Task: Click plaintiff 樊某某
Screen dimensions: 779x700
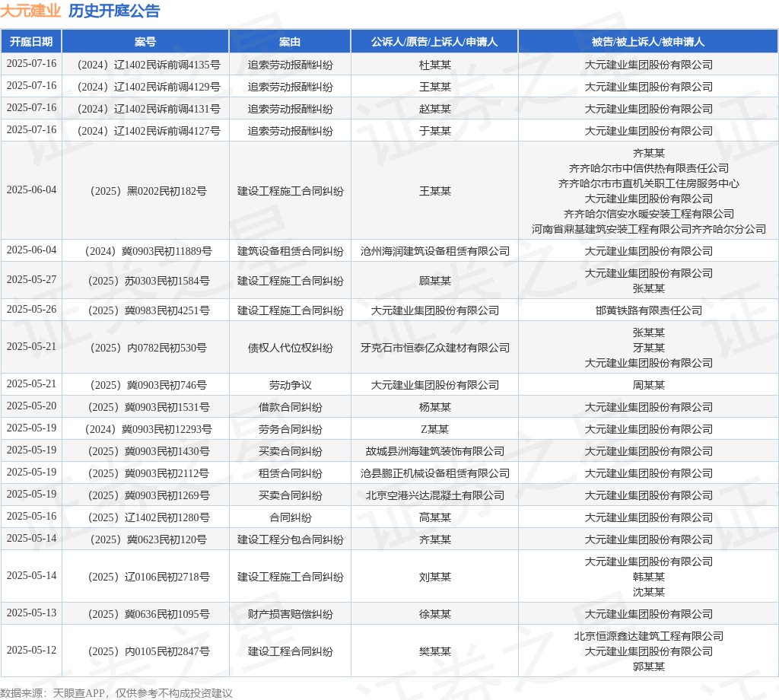Action: [x=434, y=652]
